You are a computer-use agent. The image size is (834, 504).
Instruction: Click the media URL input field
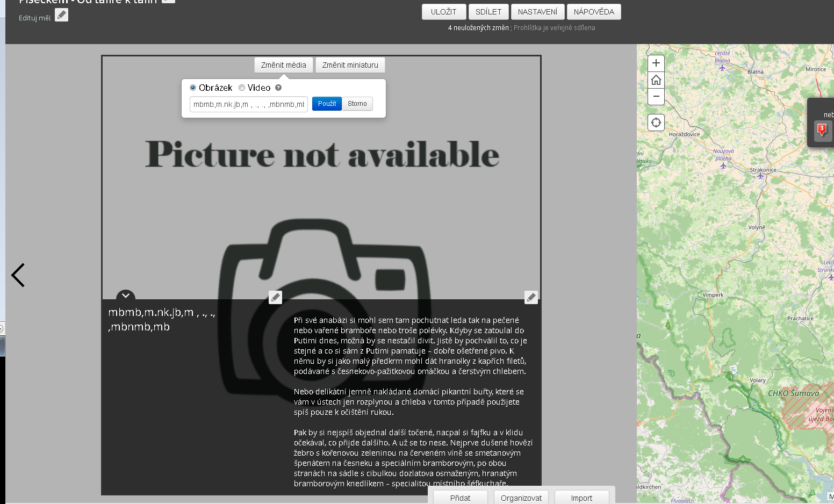click(x=249, y=104)
